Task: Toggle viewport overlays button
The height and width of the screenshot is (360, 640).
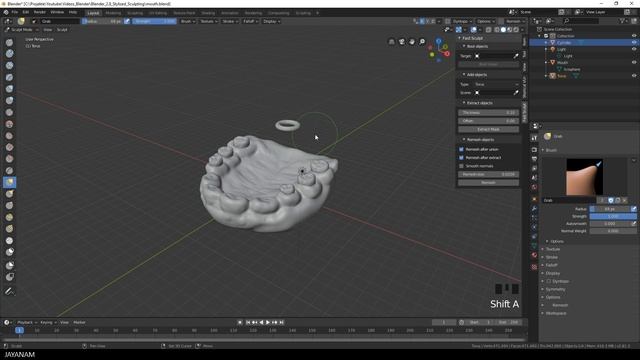Action: pos(473,29)
